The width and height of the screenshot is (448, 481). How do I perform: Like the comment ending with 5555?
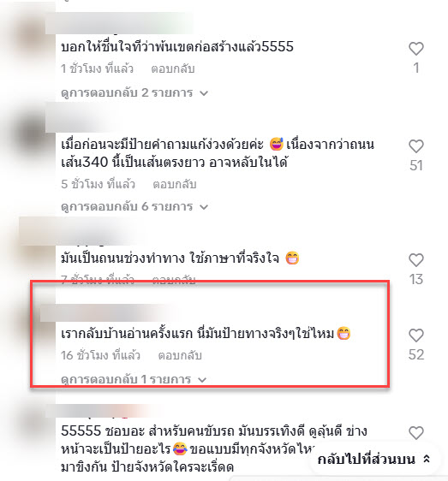tap(416, 49)
